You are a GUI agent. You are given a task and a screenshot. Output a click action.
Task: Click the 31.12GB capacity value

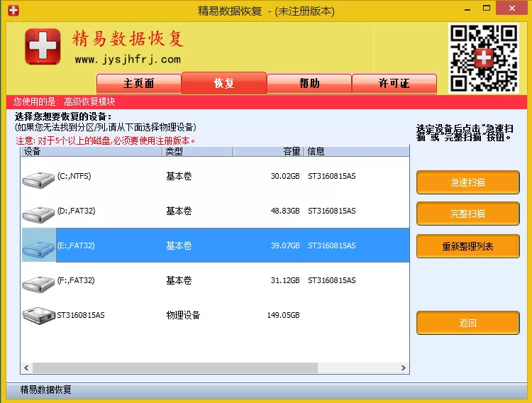click(x=285, y=280)
